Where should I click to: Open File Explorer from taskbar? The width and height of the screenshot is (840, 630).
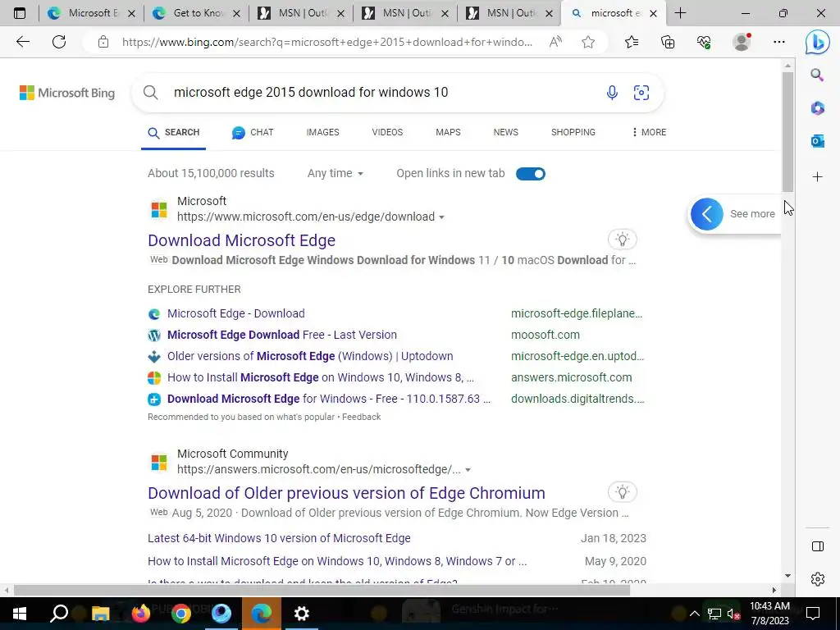[100, 614]
